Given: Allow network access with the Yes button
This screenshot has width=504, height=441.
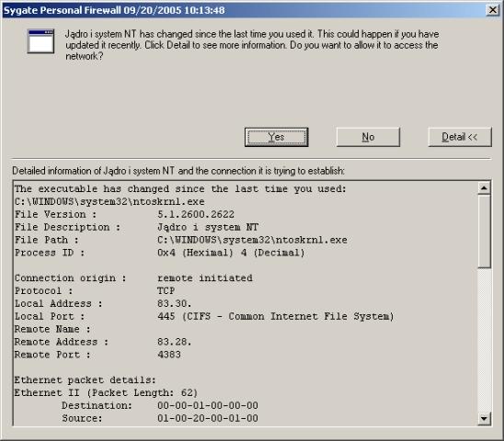Looking at the screenshot, I should [277, 137].
